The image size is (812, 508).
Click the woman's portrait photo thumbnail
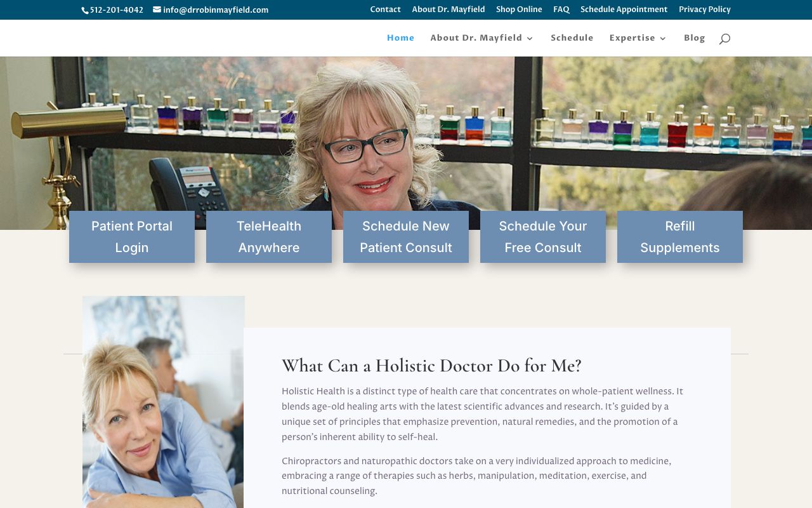(x=163, y=402)
